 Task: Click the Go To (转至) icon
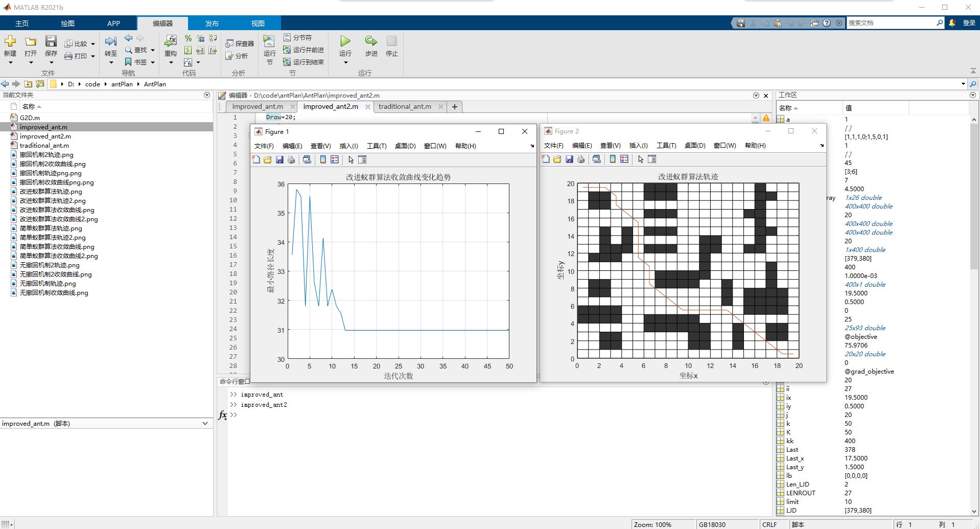pyautogui.click(x=111, y=41)
